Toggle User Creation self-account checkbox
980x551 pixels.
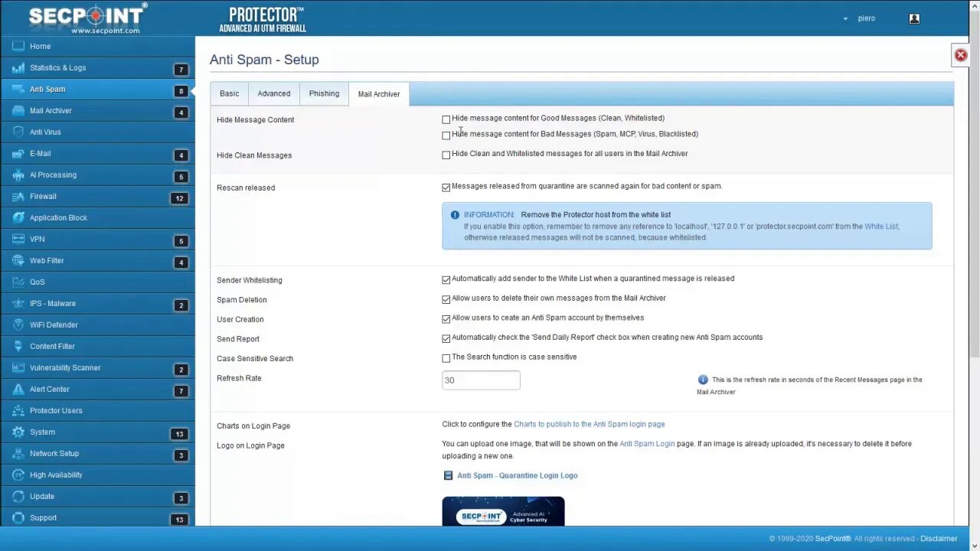click(446, 318)
